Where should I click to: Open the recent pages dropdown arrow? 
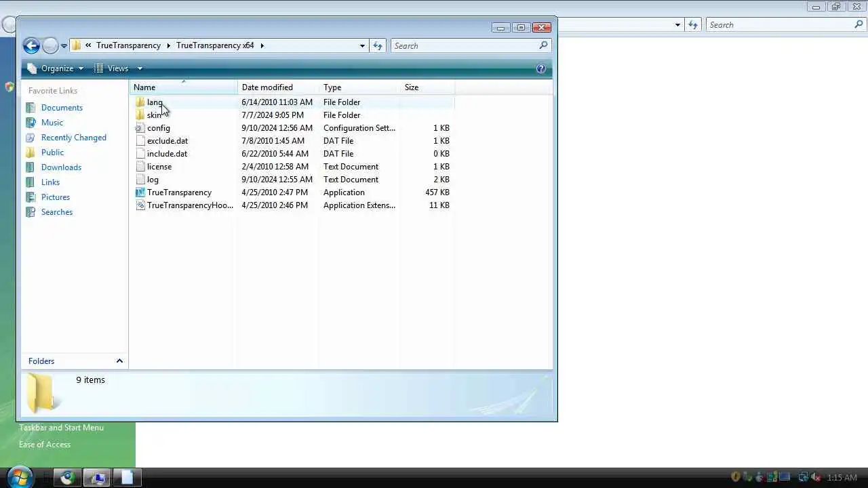pos(64,46)
